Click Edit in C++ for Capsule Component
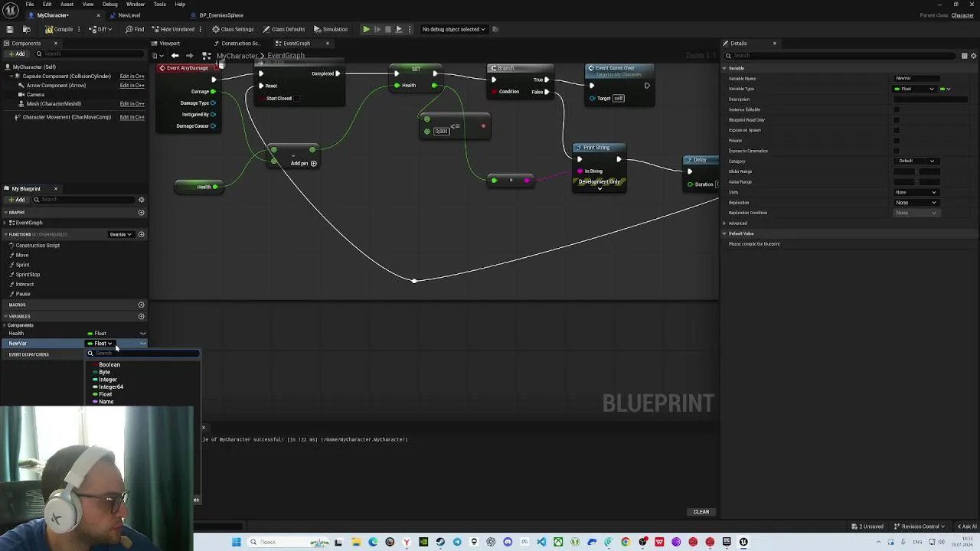Viewport: 980px width, 551px height. pyautogui.click(x=132, y=77)
